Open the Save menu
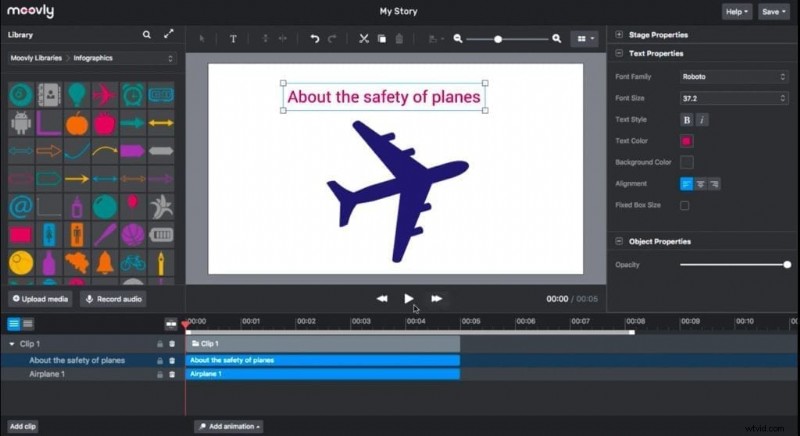The width and height of the screenshot is (800, 436). click(773, 12)
